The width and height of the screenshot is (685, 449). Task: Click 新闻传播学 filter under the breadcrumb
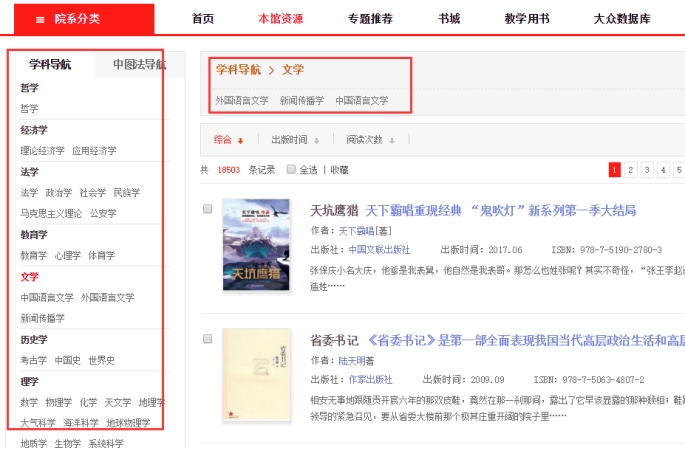301,100
